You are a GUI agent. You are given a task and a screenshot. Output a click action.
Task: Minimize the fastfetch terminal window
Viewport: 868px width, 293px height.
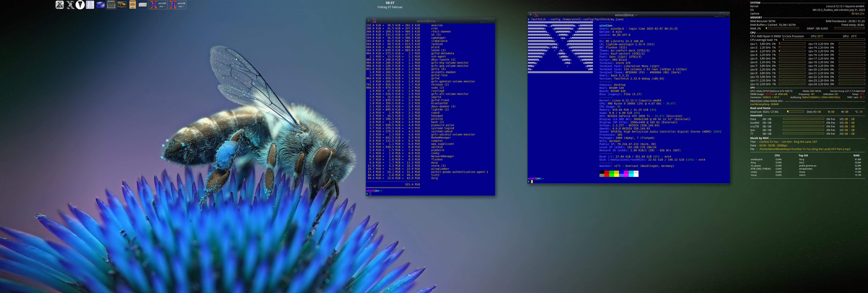coord(717,15)
